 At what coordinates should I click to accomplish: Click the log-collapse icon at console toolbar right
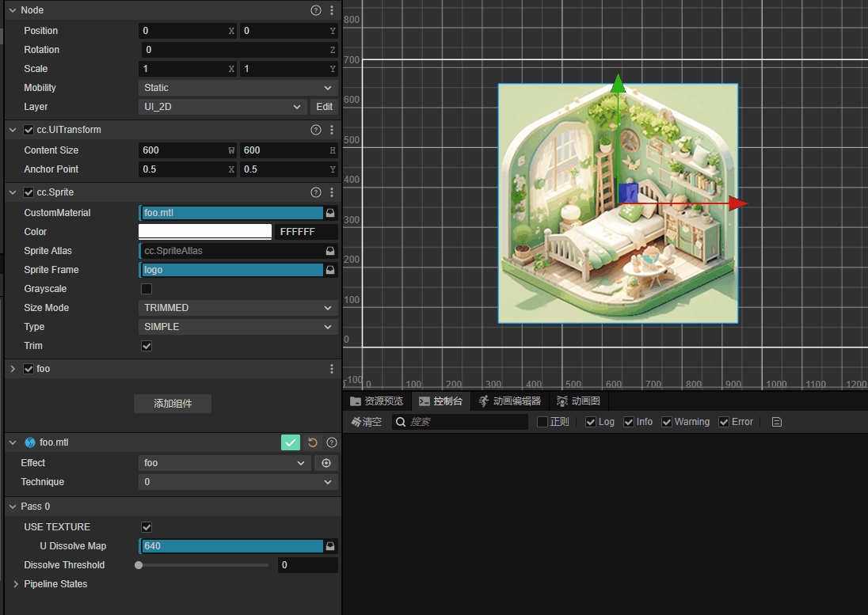point(776,421)
